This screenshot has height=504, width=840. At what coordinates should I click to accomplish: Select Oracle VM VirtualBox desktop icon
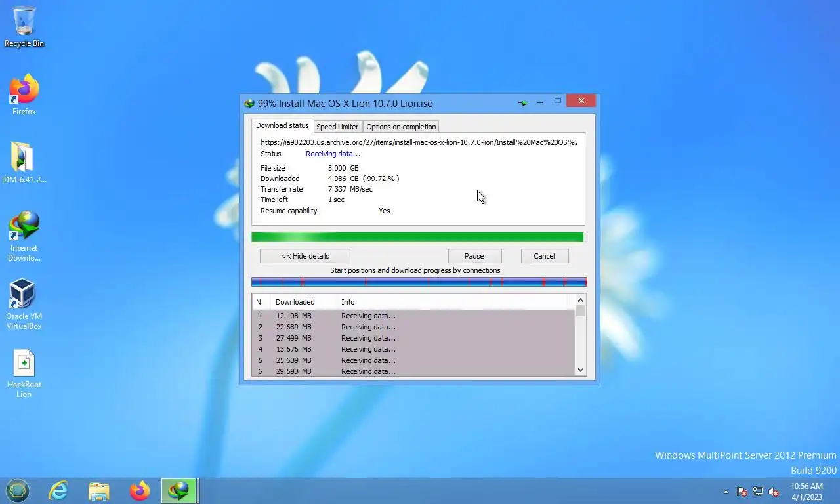coord(24,304)
